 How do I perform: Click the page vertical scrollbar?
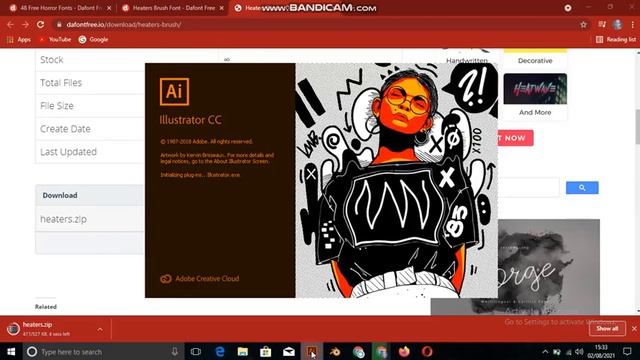tap(637, 127)
